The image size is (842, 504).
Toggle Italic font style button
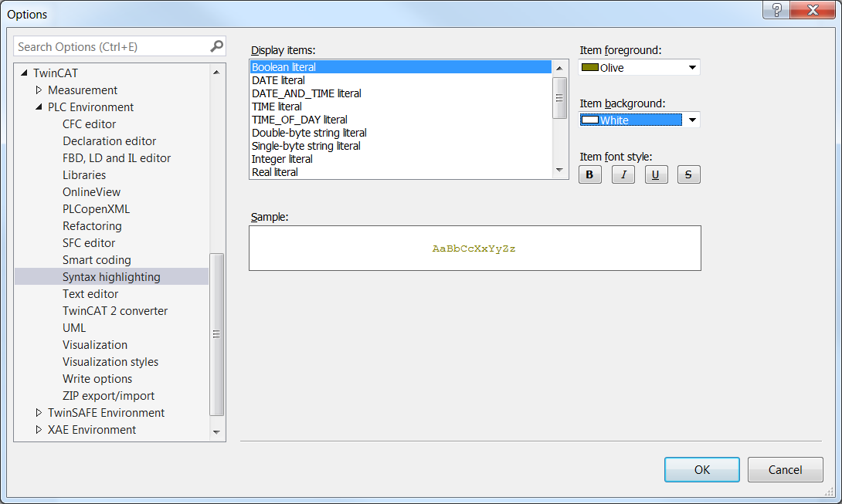pyautogui.click(x=623, y=174)
